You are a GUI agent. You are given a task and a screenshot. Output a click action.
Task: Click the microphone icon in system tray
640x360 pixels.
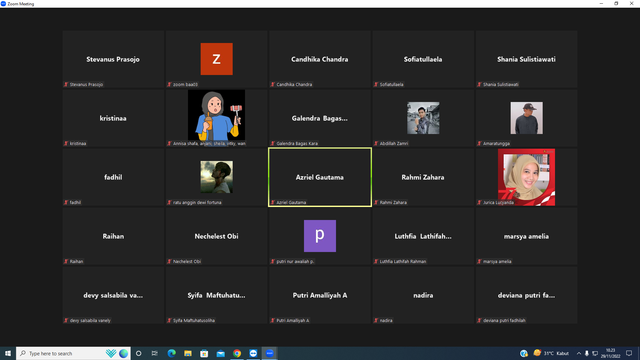[x=587, y=353]
